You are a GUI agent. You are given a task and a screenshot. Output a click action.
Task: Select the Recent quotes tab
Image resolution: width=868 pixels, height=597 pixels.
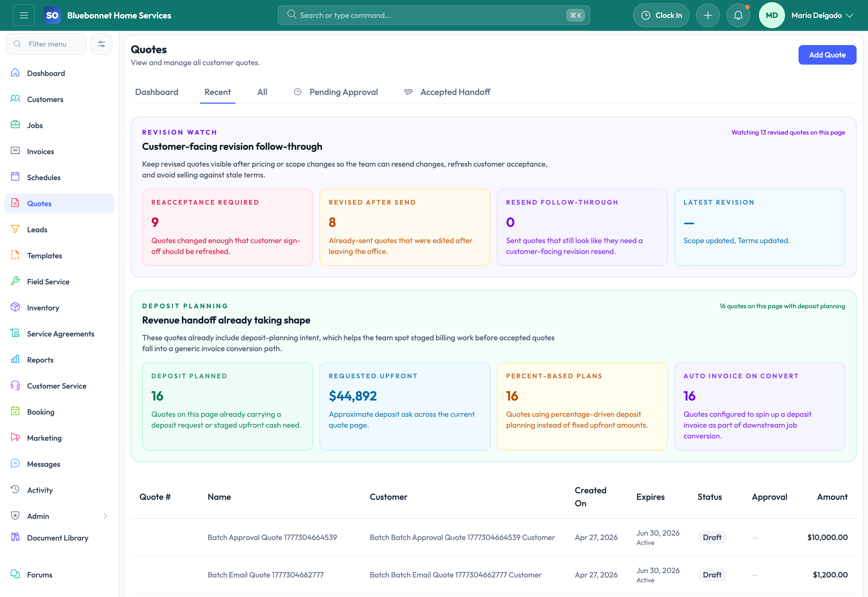point(218,92)
